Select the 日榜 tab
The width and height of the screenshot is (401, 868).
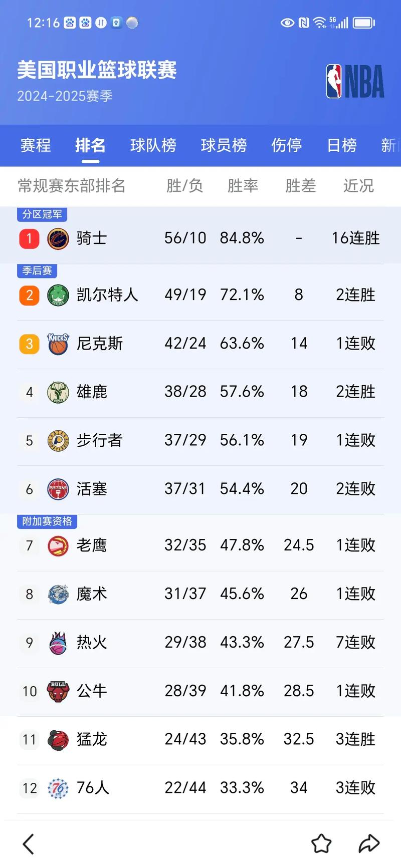(342, 145)
